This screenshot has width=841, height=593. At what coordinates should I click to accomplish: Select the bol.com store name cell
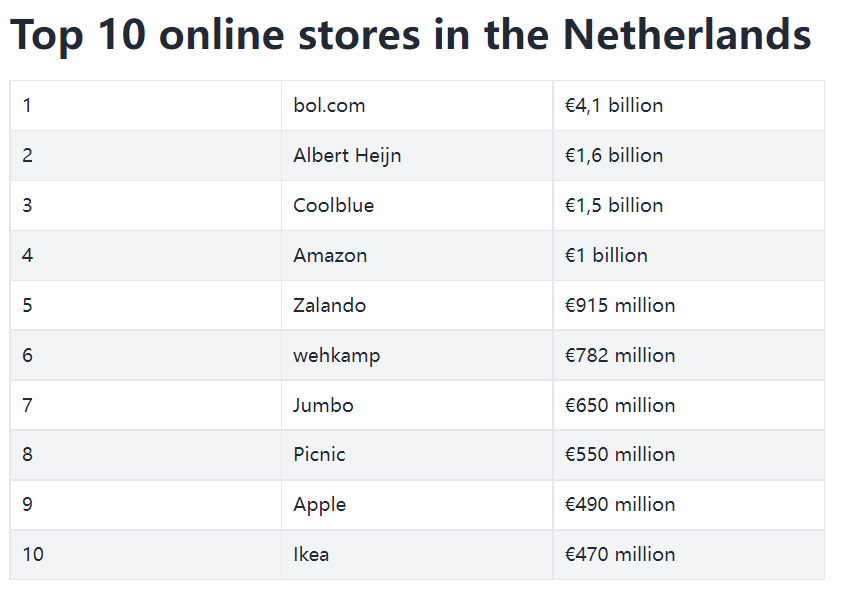pos(329,106)
